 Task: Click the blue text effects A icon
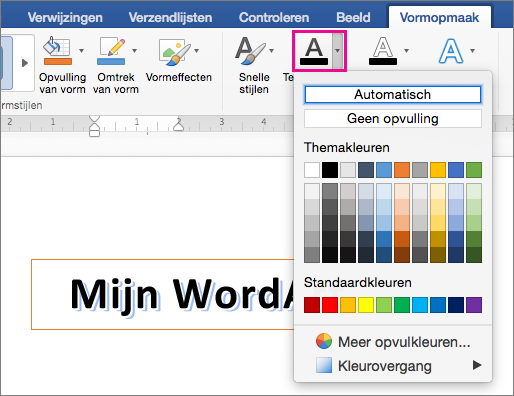(451, 51)
